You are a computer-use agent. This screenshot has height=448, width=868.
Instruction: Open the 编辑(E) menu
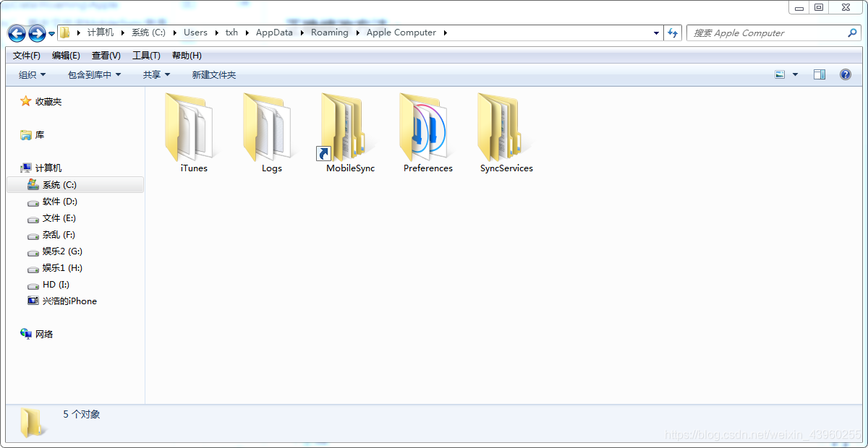tap(66, 56)
